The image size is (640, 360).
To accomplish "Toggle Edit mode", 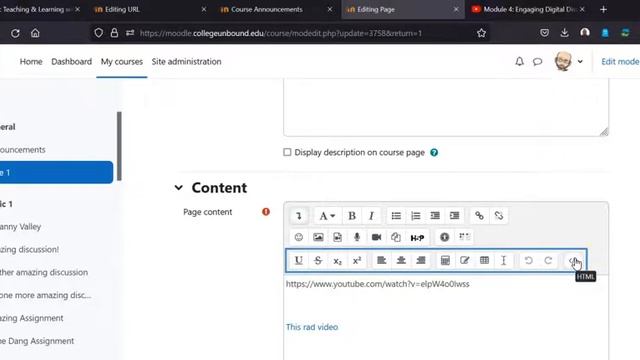I will (x=620, y=62).
